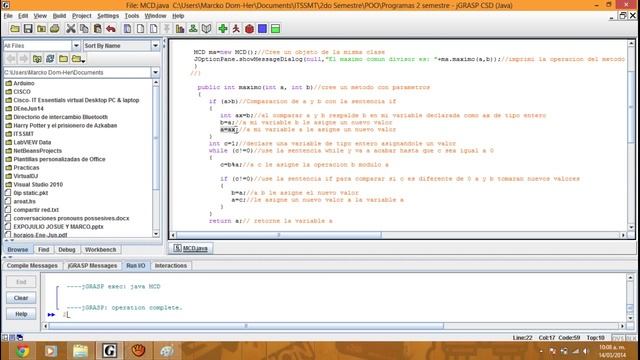Click the Run I/O horizontal scrollbar thumb
Screen dimensions: 640x360
(x=246, y=326)
